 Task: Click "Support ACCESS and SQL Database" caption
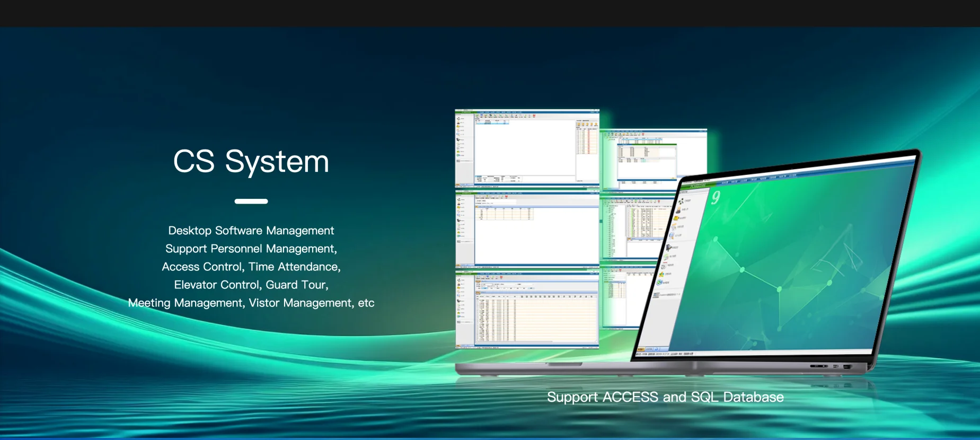665,397
